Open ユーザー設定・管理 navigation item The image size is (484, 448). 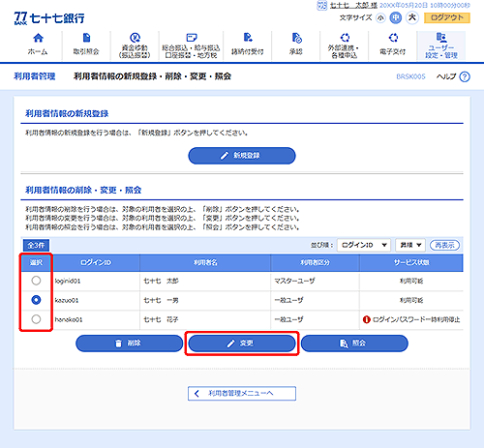point(441,45)
